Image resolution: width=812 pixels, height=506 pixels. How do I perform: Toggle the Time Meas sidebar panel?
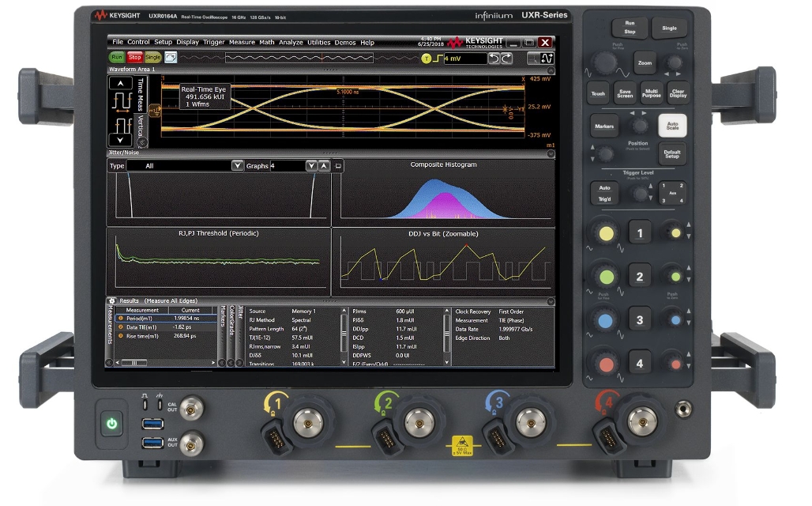tap(140, 96)
